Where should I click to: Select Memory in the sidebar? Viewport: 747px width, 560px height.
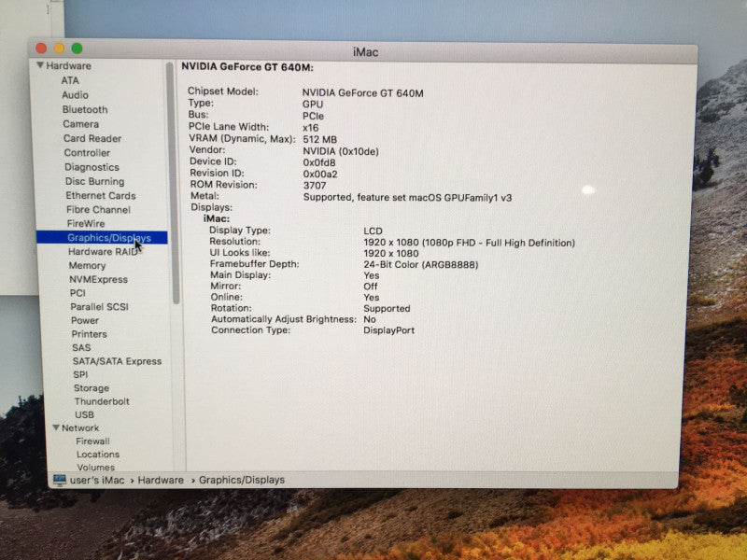87,265
